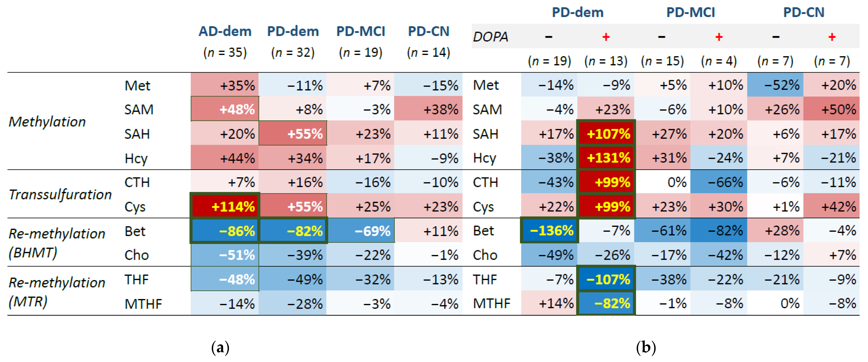Click the AD-dem column header
Screen dimensions: 868x362
(x=225, y=31)
